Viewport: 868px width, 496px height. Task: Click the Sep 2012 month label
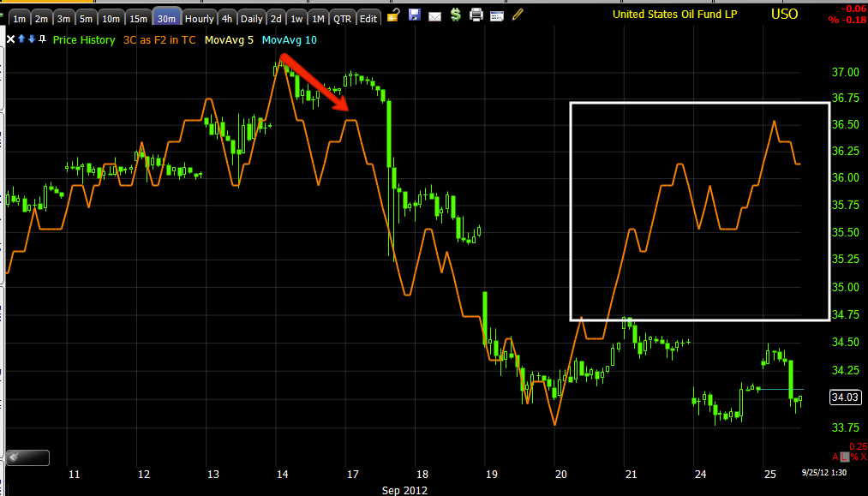pos(404,490)
